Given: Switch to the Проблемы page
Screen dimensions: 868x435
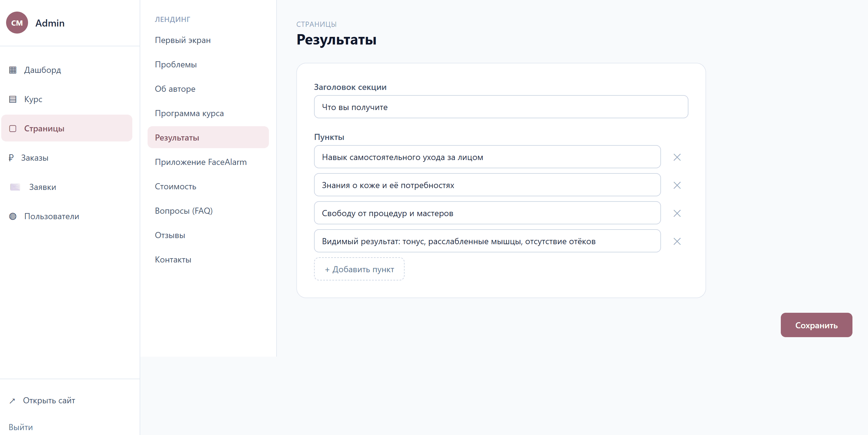Looking at the screenshot, I should [x=208, y=64].
